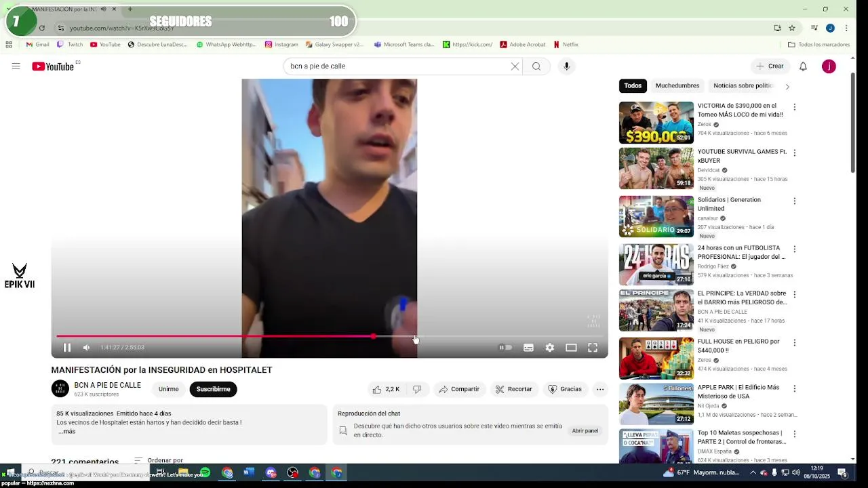Viewport: 868px width, 488px height.
Task: Open YouTube notifications bell
Action: pos(803,66)
